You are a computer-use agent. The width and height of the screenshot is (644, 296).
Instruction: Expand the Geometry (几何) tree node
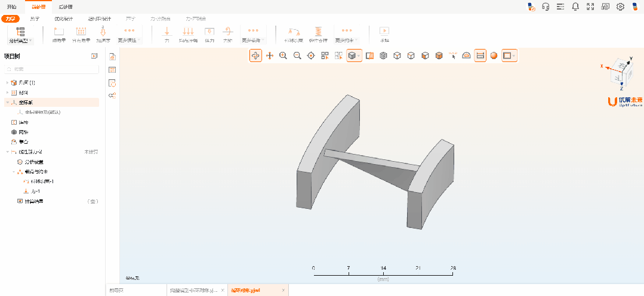pos(8,82)
